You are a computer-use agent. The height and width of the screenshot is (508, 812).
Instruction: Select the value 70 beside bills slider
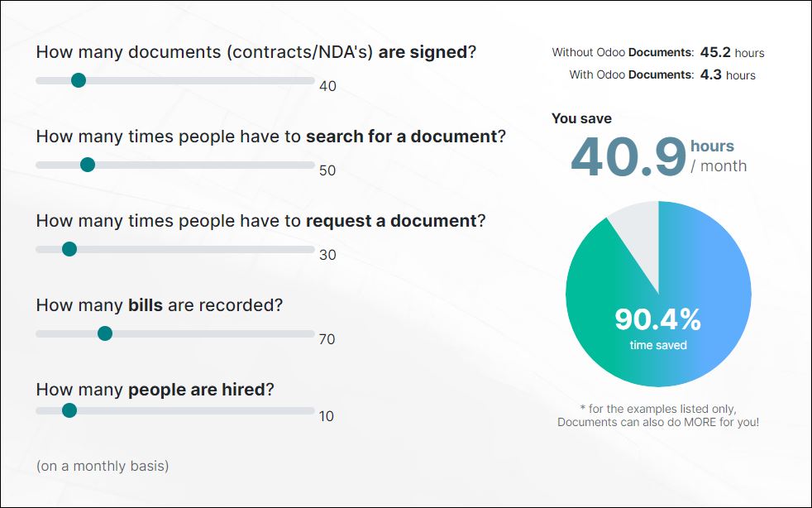pyautogui.click(x=327, y=339)
